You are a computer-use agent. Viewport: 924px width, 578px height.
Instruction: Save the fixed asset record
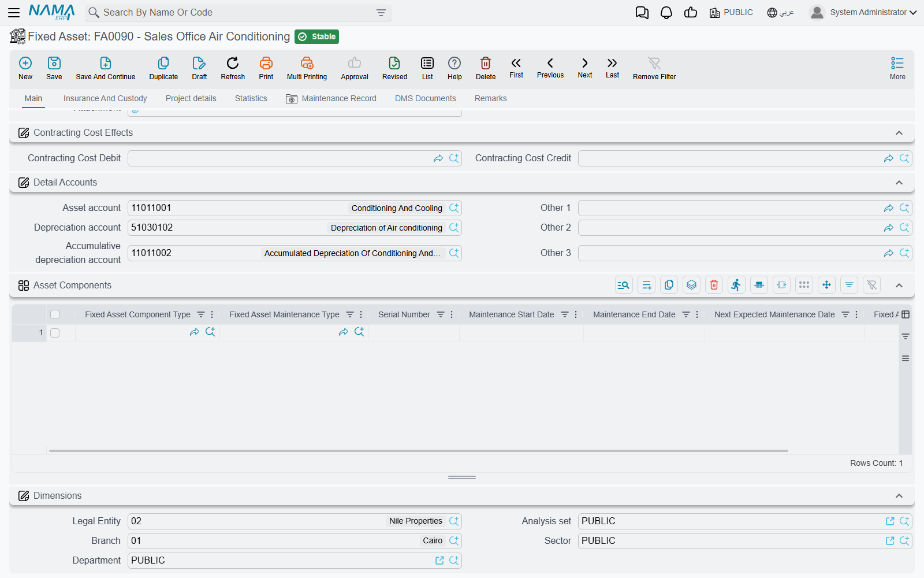pos(54,68)
